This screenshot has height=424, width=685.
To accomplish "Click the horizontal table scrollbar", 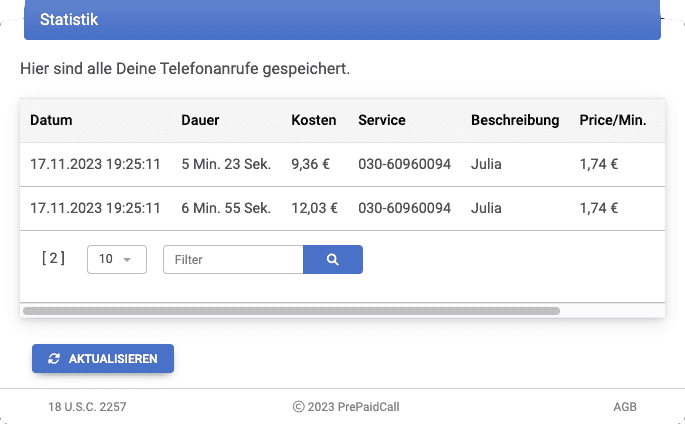I will [x=291, y=311].
